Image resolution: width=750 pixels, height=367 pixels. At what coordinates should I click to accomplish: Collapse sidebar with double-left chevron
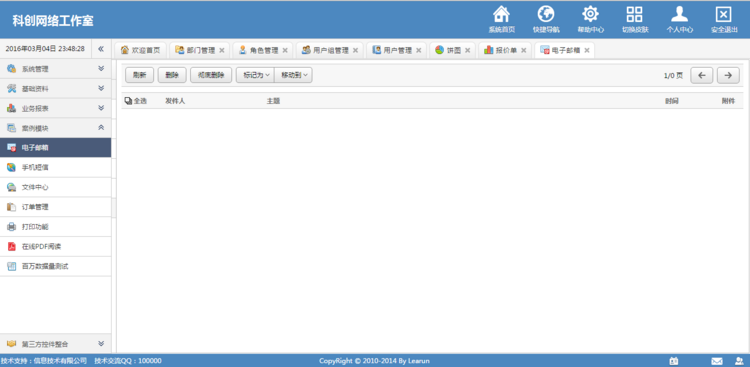101,49
